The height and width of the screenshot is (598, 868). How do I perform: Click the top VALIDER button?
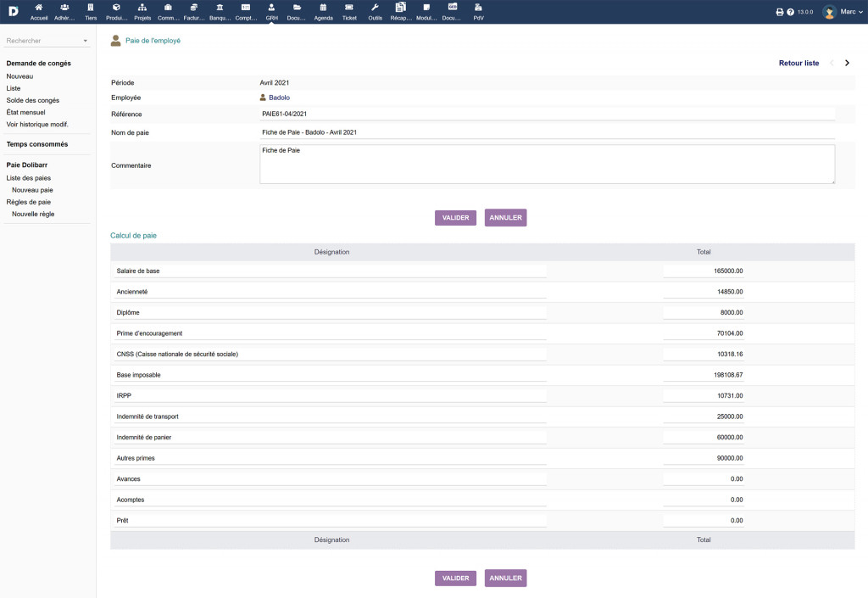tap(455, 218)
